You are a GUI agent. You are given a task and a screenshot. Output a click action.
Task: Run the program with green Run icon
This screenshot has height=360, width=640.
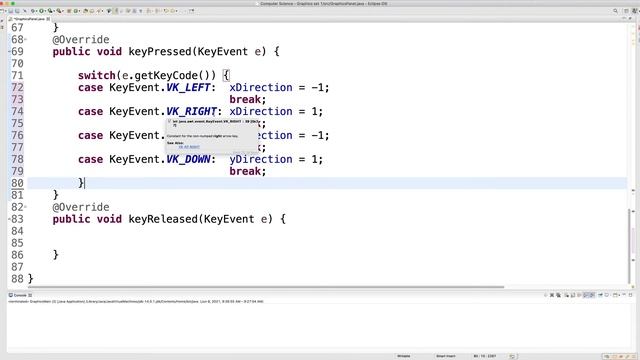41,11
